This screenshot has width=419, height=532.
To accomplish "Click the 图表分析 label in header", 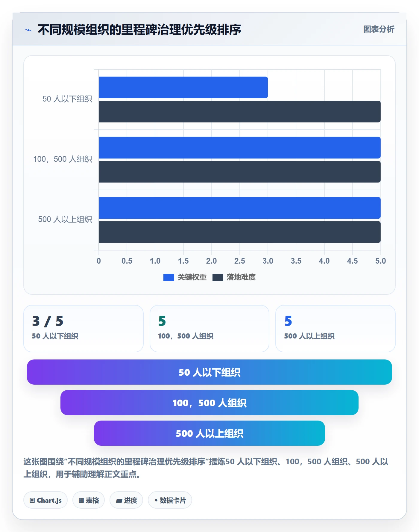I will pos(379,29).
